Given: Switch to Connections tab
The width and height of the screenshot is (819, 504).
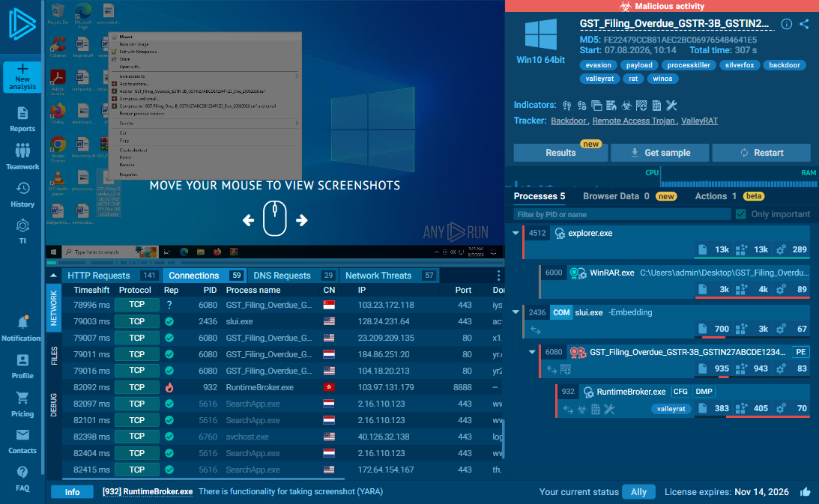Looking at the screenshot, I should pyautogui.click(x=205, y=276).
